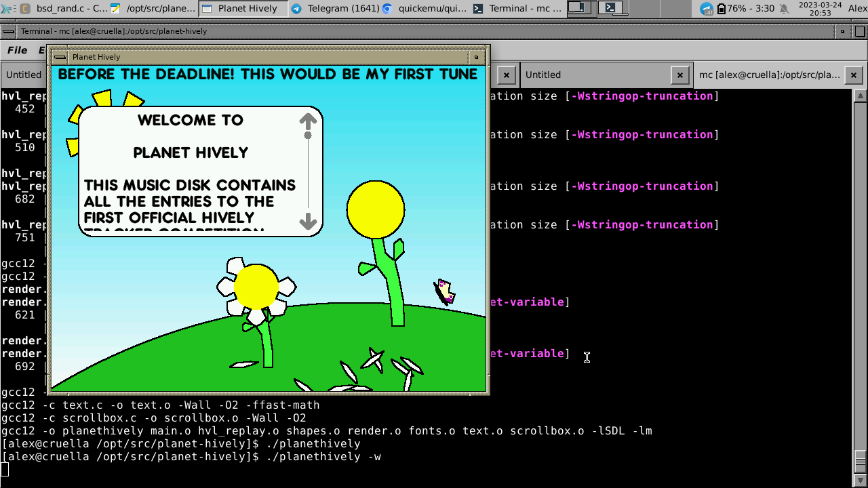Click the terminal scrollbar up arrow
The width and height of the screenshot is (868, 488).
pyautogui.click(x=861, y=96)
